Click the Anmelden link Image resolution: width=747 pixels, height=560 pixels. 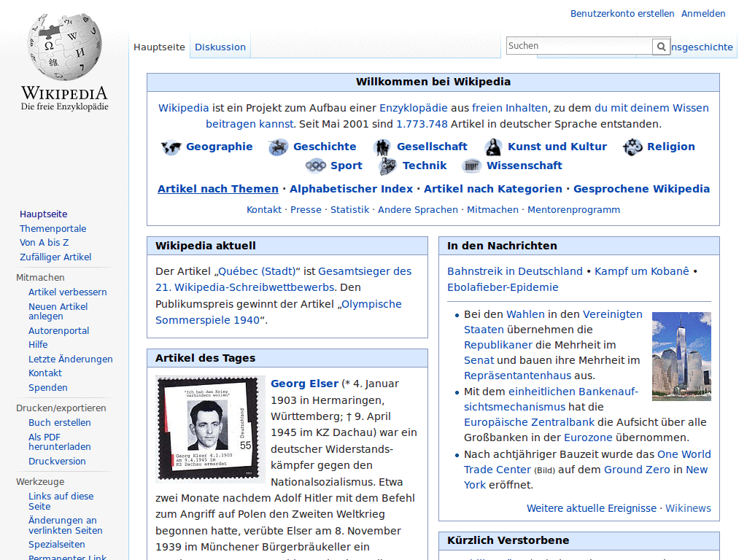[x=703, y=14]
